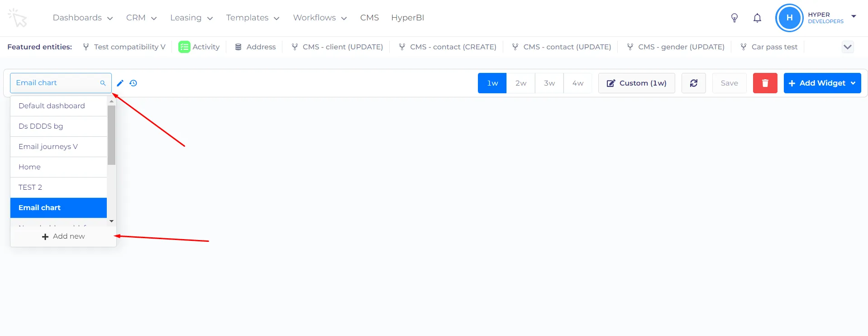This screenshot has width=868, height=336.
Task: Go to the CMS page
Action: click(x=369, y=18)
